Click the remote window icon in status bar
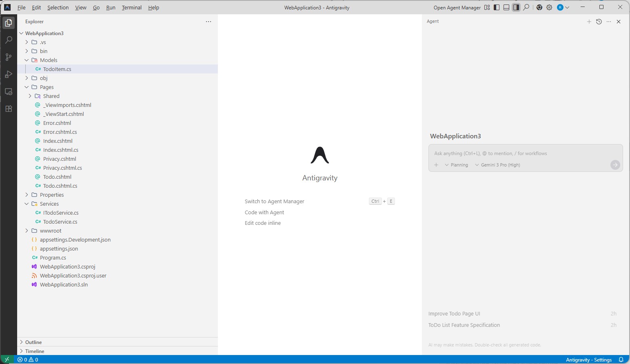Screen dimensions: 630x364 tap(7, 360)
